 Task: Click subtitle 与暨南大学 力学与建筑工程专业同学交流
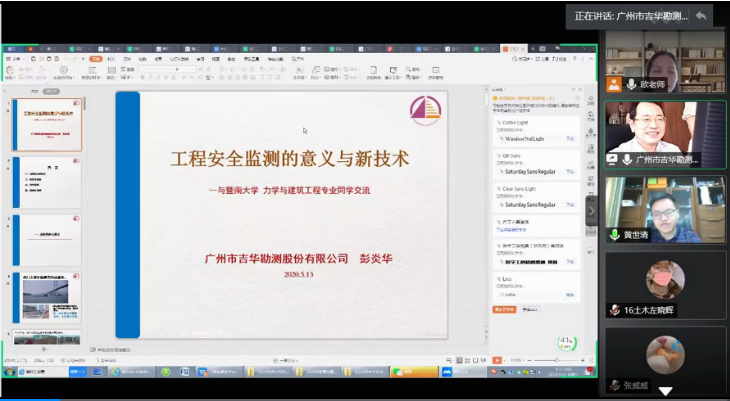point(290,190)
